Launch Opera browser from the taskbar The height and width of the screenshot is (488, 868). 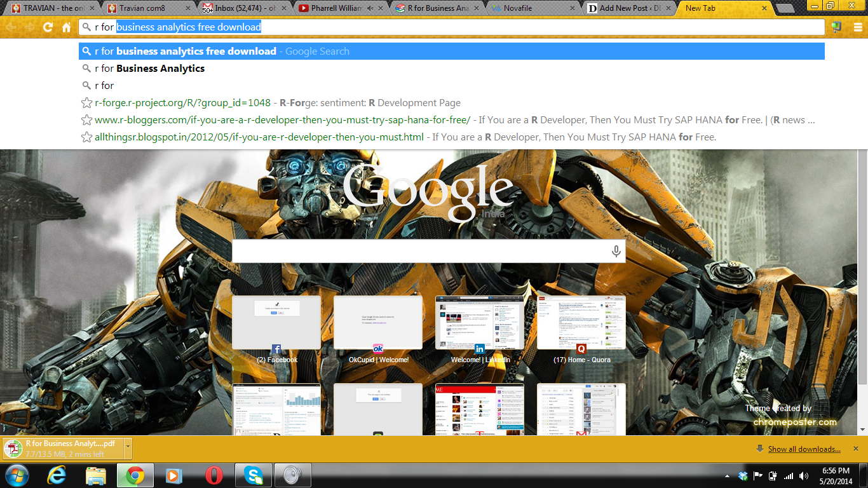point(213,475)
